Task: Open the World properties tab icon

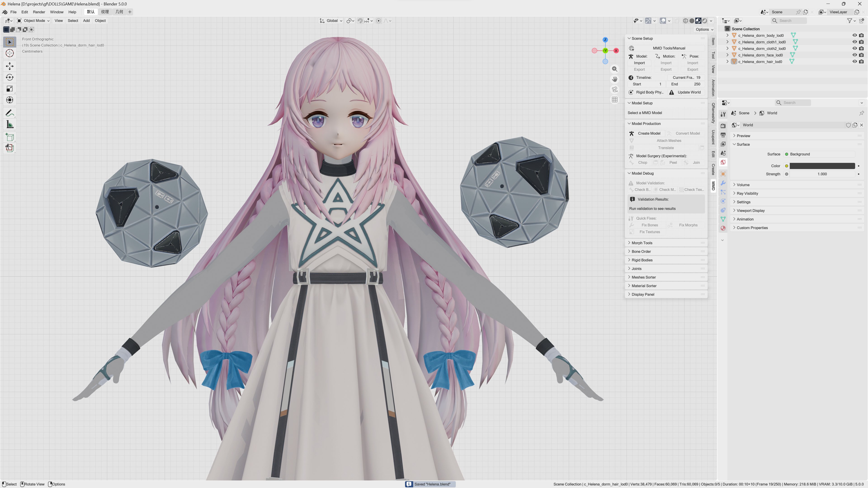Action: [723, 162]
